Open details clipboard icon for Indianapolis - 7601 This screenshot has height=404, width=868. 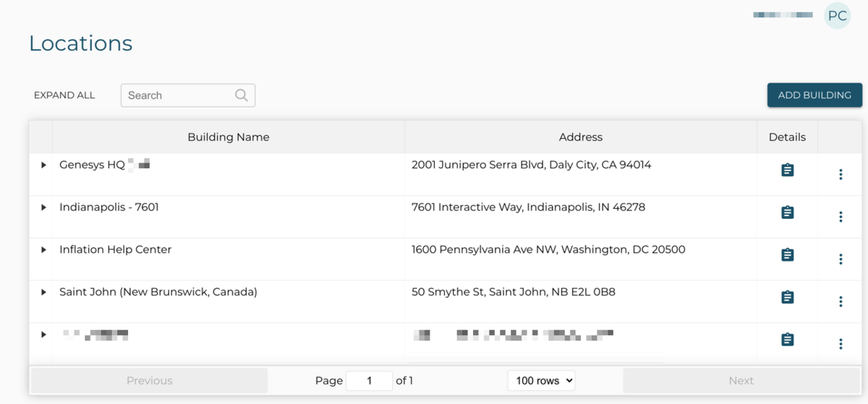coord(788,212)
